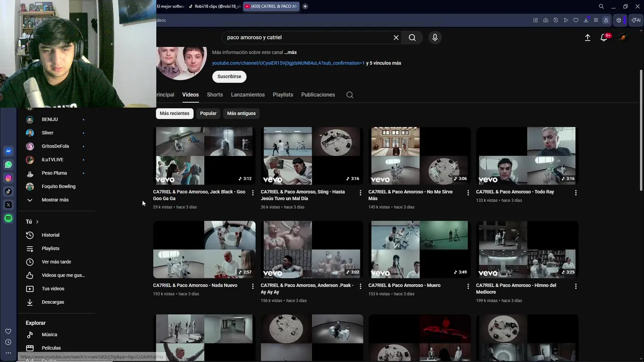The width and height of the screenshot is (644, 362).
Task: Open the sidebar three-dots more menu
Action: [8, 353]
